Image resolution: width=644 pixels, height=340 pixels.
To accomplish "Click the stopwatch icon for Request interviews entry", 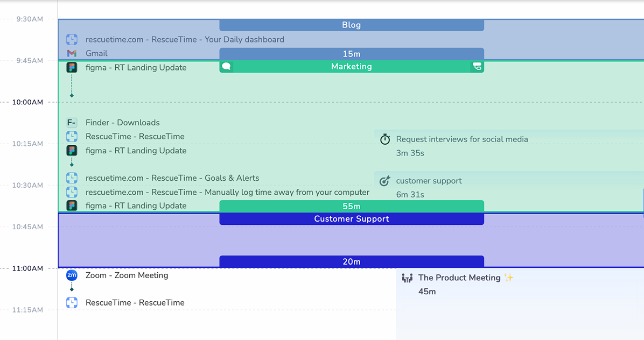I will [x=384, y=139].
